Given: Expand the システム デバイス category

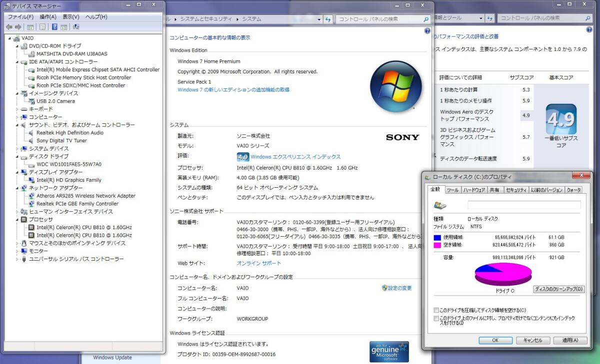Looking at the screenshot, I should [x=17, y=149].
